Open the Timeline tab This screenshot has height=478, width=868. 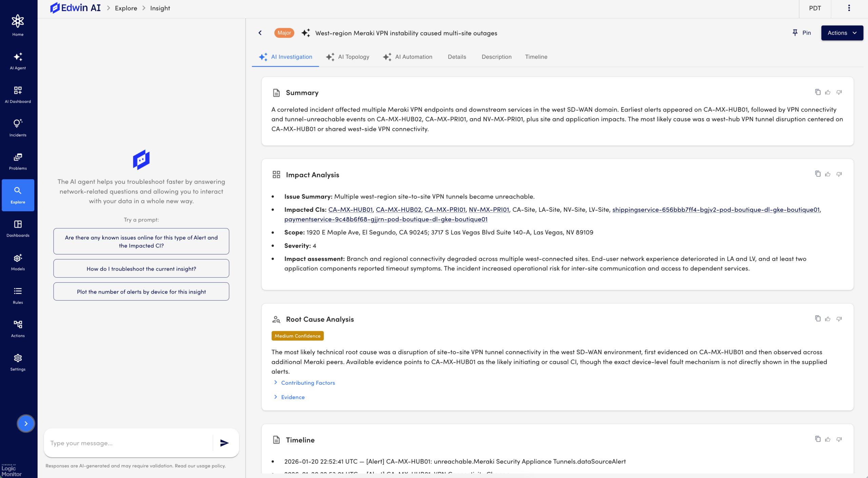(x=536, y=57)
